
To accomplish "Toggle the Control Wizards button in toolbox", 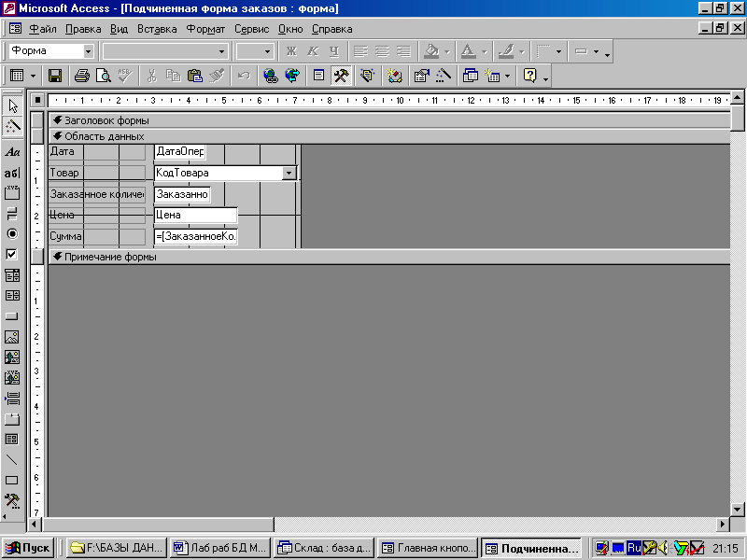I will [12, 126].
